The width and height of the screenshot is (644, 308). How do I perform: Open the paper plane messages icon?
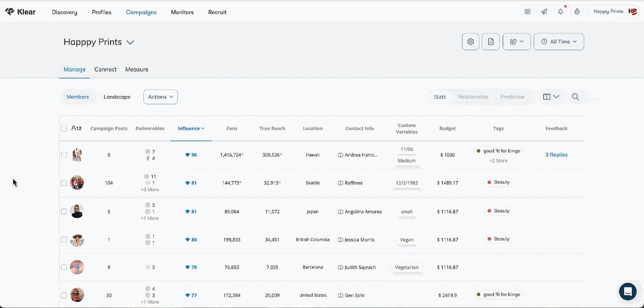point(544,12)
